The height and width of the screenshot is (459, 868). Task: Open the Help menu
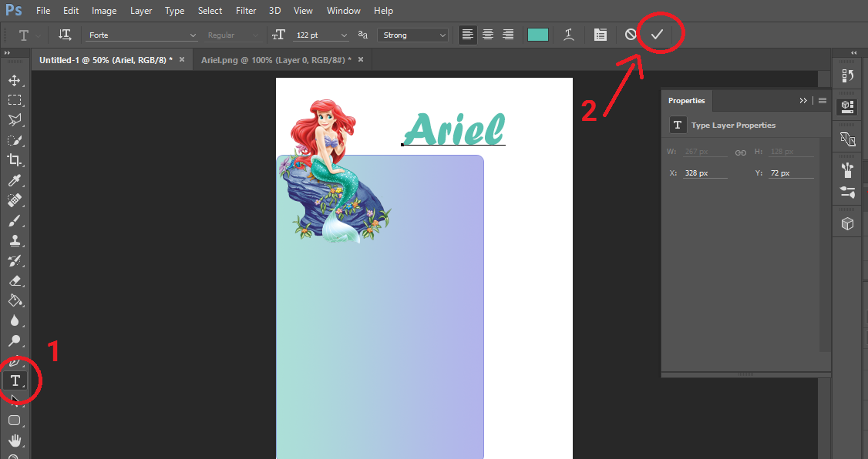pyautogui.click(x=383, y=11)
